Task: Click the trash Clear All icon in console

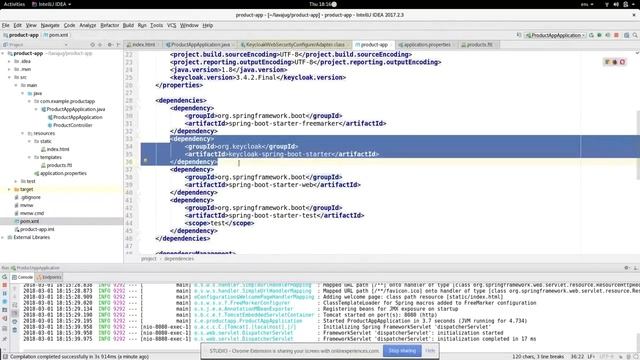Action: click(x=14, y=330)
